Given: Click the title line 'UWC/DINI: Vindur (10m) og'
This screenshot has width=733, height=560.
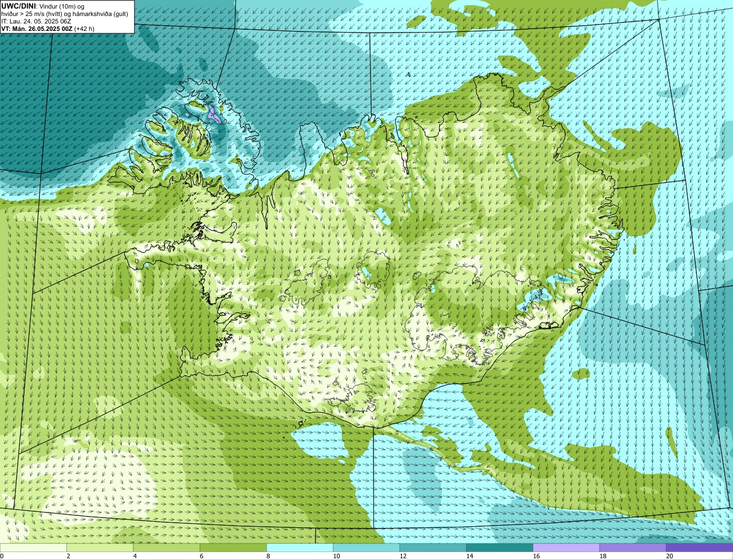Looking at the screenshot, I should click(x=43, y=6).
